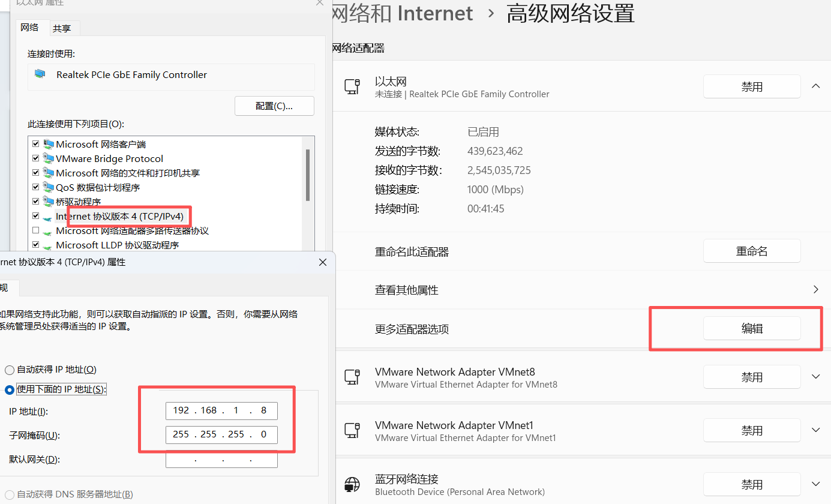Click the VMnet1 adapter icon
Screen dimensions: 831x504
click(352, 430)
